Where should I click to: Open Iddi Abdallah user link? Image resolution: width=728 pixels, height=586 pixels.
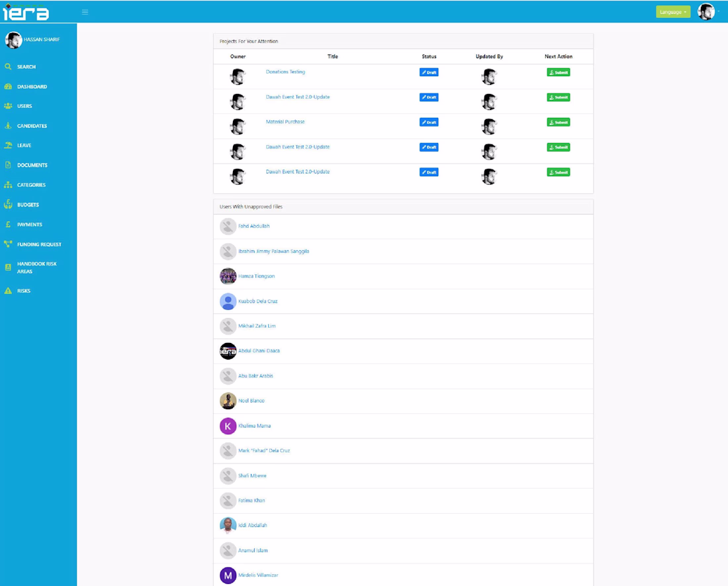pyautogui.click(x=253, y=525)
